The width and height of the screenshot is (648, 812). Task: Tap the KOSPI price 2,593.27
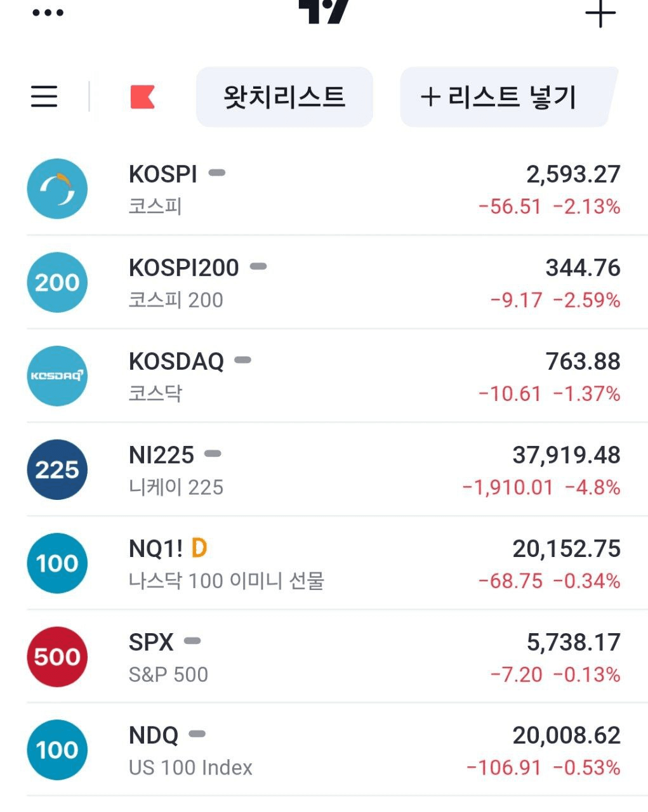pyautogui.click(x=573, y=174)
